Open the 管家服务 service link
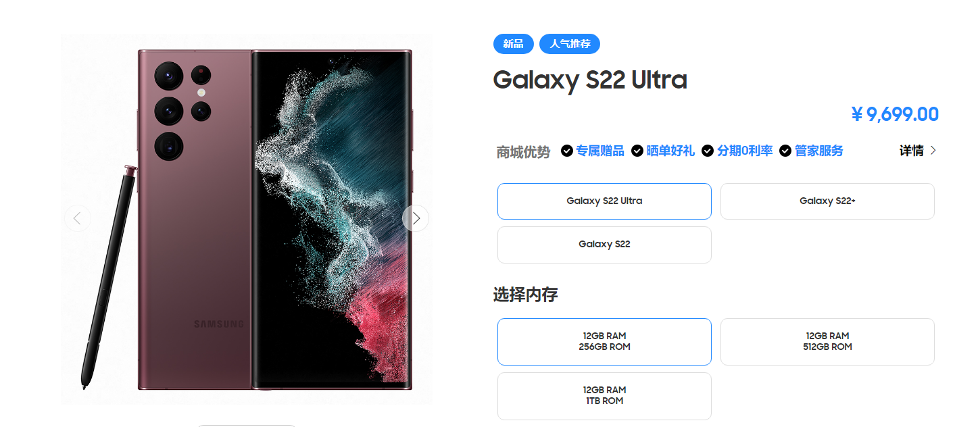Image resolution: width=980 pixels, height=427 pixels. tap(819, 151)
